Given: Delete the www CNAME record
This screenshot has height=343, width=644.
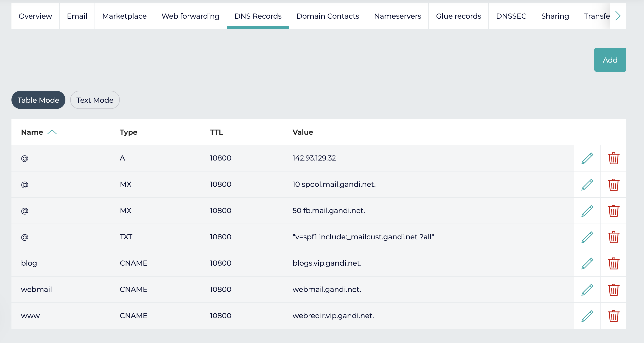Looking at the screenshot, I should 613,316.
